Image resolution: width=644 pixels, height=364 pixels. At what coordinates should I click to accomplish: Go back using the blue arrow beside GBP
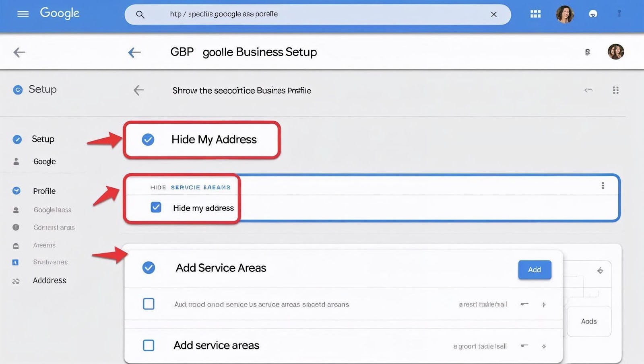click(134, 52)
